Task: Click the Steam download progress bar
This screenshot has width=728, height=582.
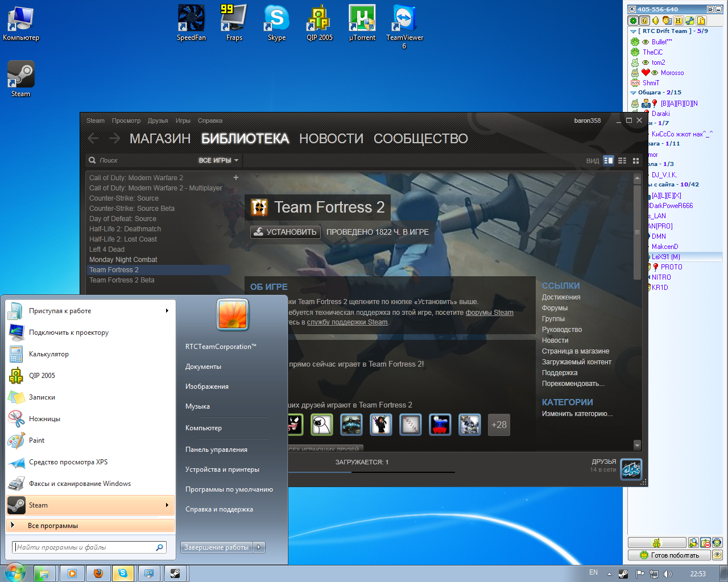Action: point(371,472)
